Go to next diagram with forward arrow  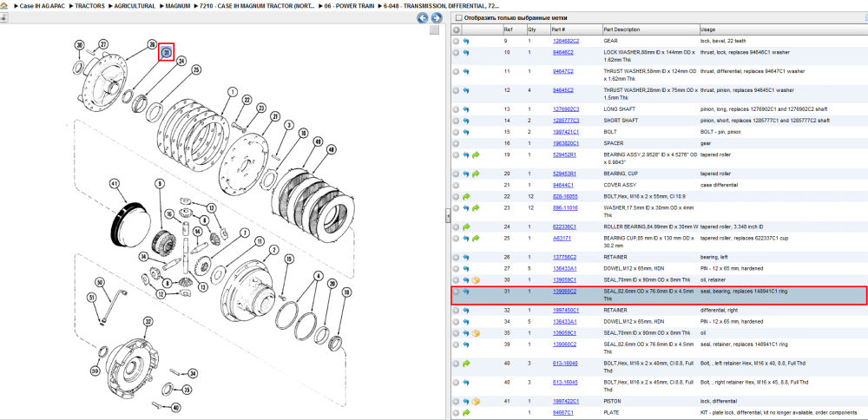pyautogui.click(x=437, y=18)
